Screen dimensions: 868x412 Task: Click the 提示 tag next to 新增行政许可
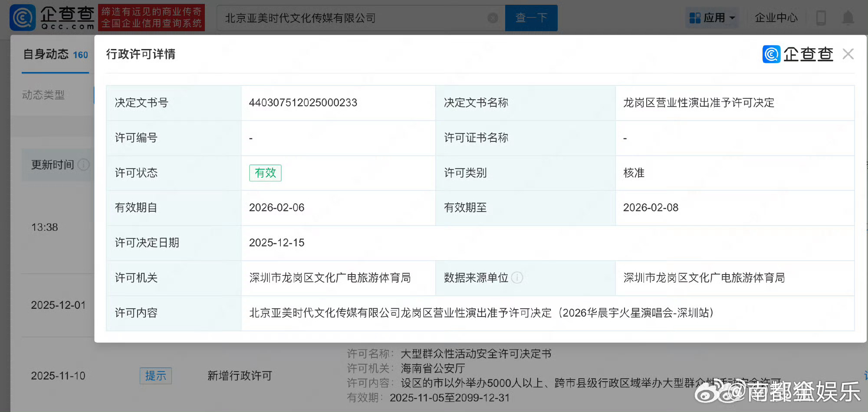coord(155,376)
